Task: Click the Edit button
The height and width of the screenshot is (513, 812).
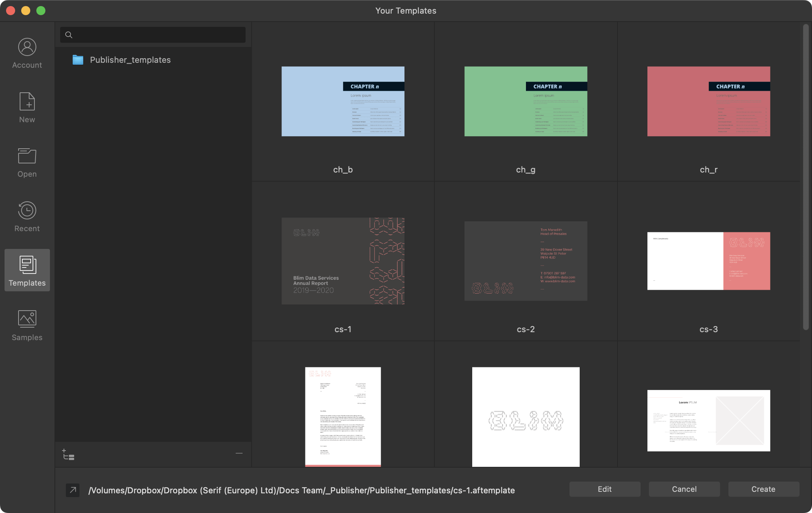Action: pyautogui.click(x=604, y=489)
